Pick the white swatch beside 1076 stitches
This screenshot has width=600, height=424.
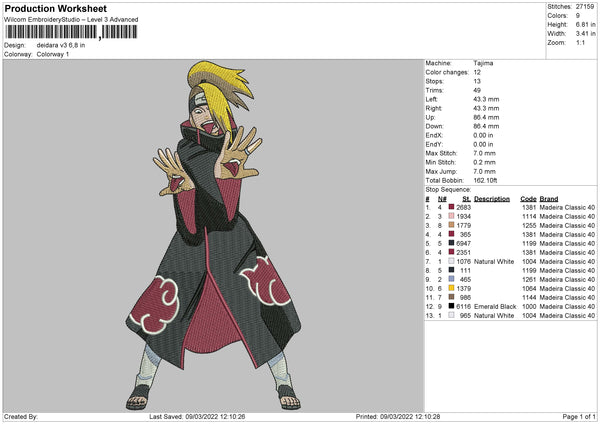tap(452, 261)
